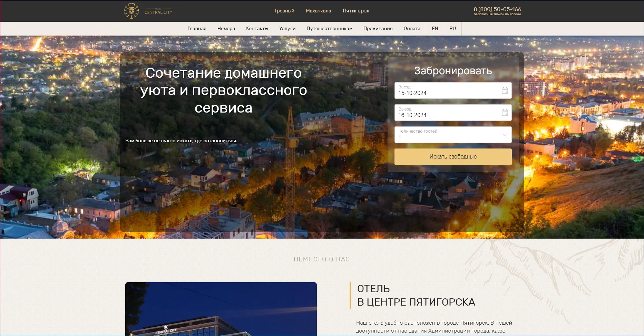Switch site language to EN
Viewport: 644px width, 336px height.
pos(435,28)
